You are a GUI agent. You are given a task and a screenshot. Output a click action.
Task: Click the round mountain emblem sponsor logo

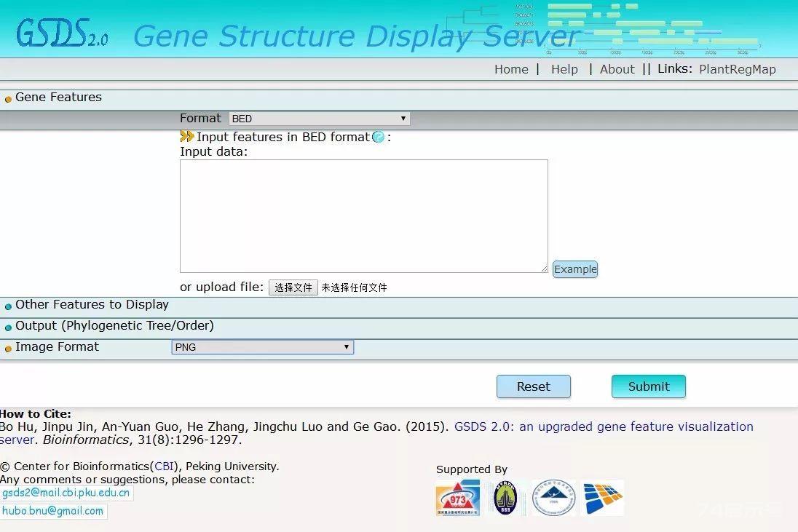pyautogui.click(x=553, y=498)
